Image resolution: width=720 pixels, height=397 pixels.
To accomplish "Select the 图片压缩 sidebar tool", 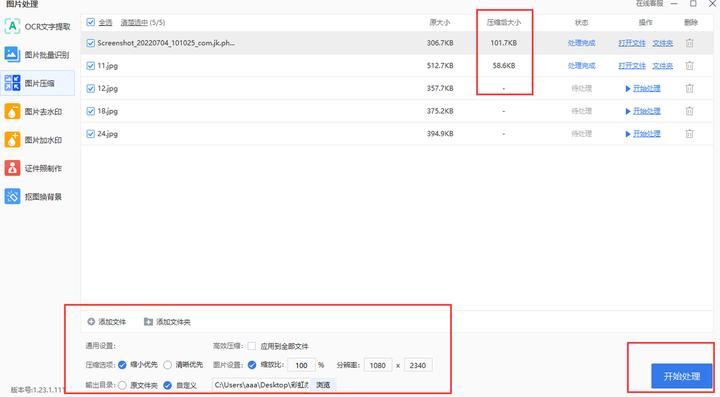I will [x=37, y=83].
